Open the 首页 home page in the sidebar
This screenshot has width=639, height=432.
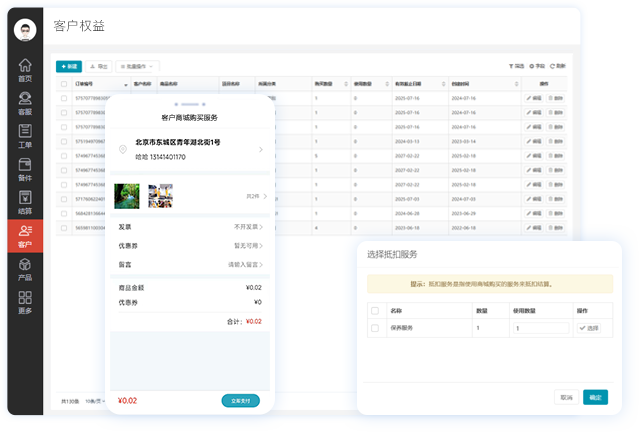[25, 70]
